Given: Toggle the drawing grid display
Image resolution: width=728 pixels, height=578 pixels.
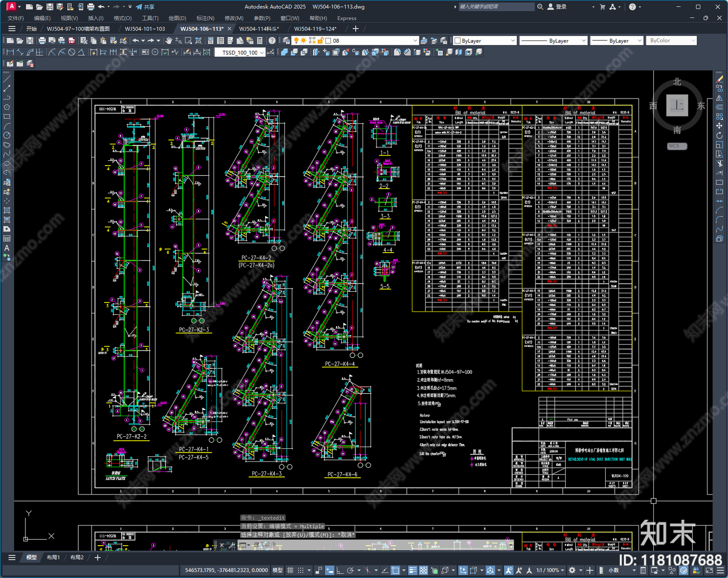Looking at the screenshot, I should [x=290, y=570].
